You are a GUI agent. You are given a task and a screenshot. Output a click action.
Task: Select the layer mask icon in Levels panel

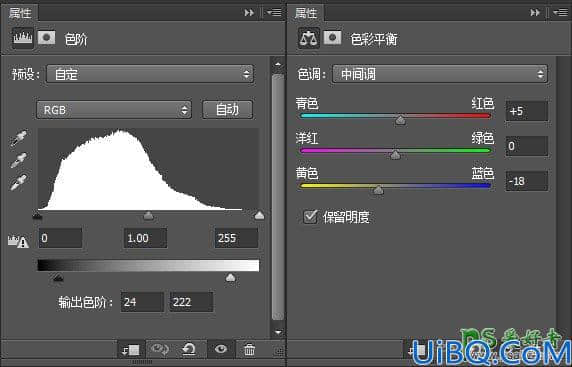tap(47, 38)
